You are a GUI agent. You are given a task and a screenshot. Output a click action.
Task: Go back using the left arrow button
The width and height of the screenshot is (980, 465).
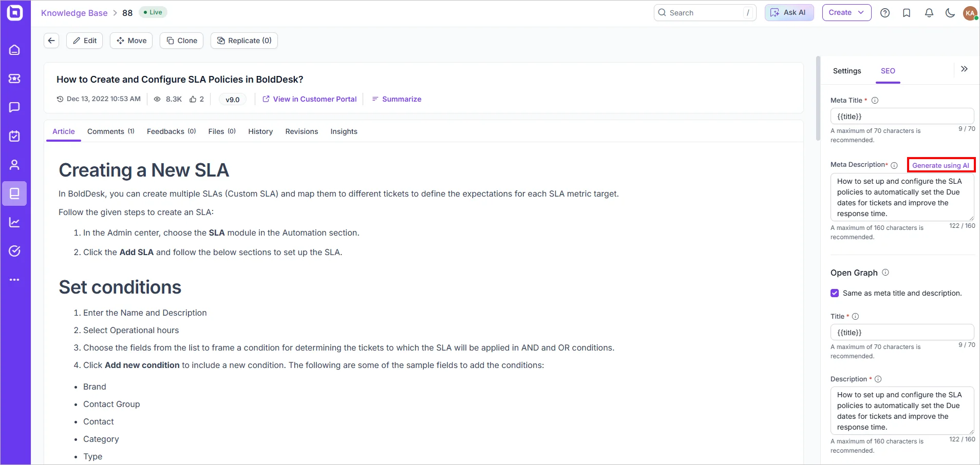tap(51, 41)
